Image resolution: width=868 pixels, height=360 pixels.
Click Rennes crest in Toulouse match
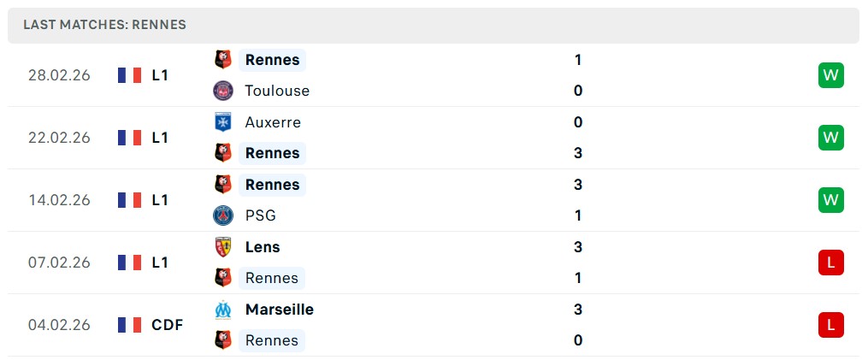[223, 60]
